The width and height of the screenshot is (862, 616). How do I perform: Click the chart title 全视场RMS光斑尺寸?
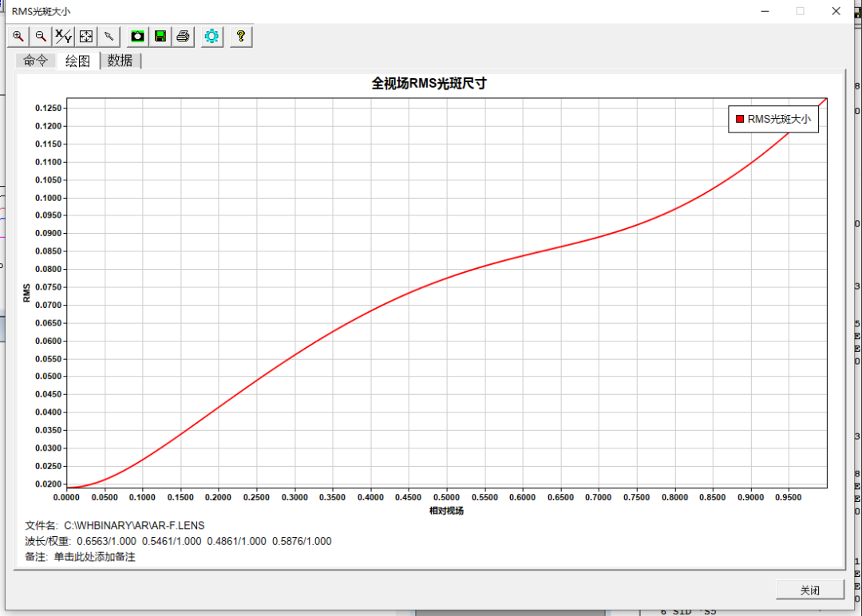(429, 84)
